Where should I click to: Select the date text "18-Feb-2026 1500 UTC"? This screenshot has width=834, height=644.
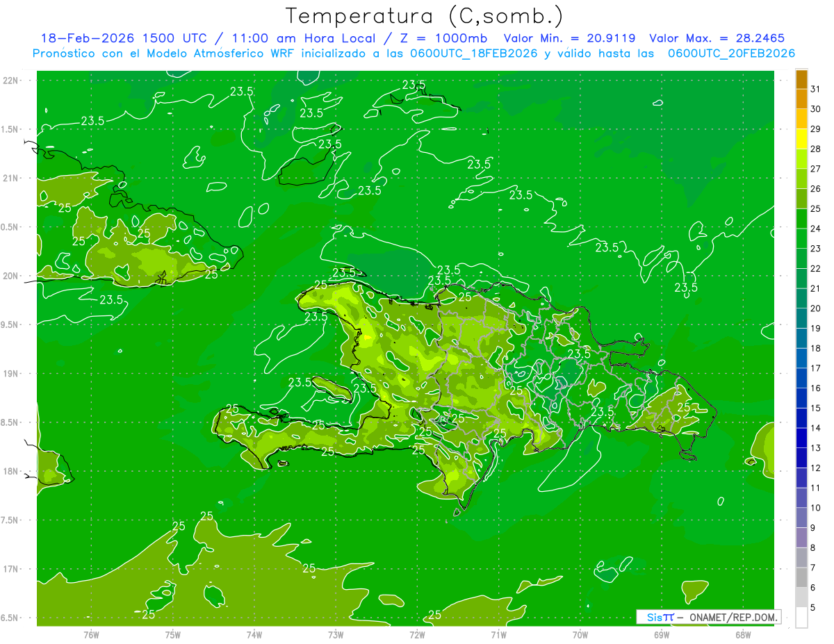(x=124, y=38)
